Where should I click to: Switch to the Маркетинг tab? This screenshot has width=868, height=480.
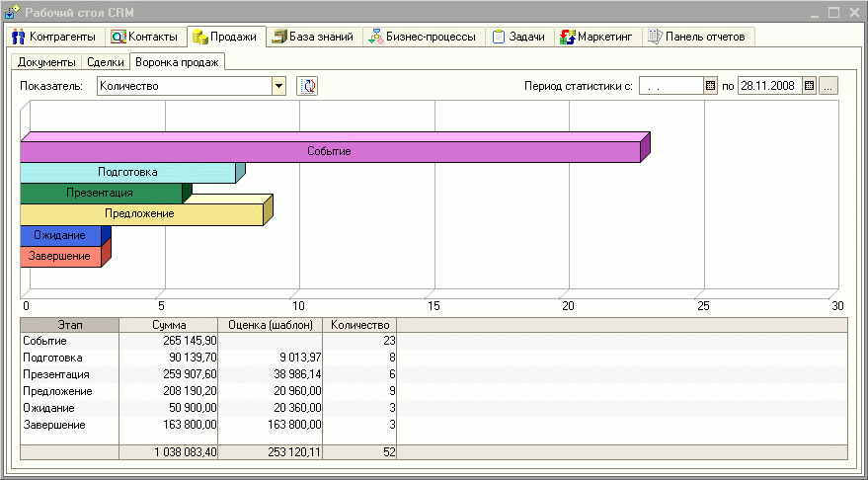(595, 37)
